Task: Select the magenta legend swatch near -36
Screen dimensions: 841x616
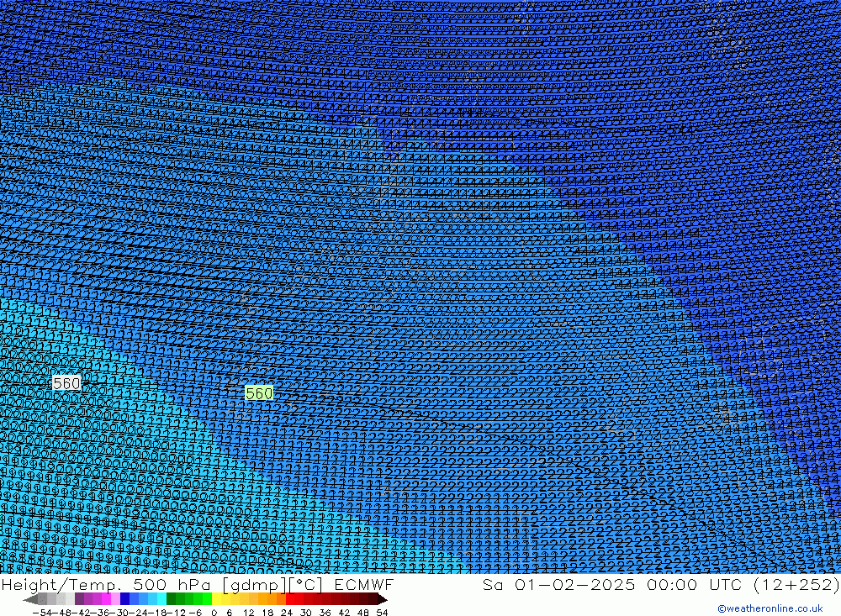Action: [106, 599]
